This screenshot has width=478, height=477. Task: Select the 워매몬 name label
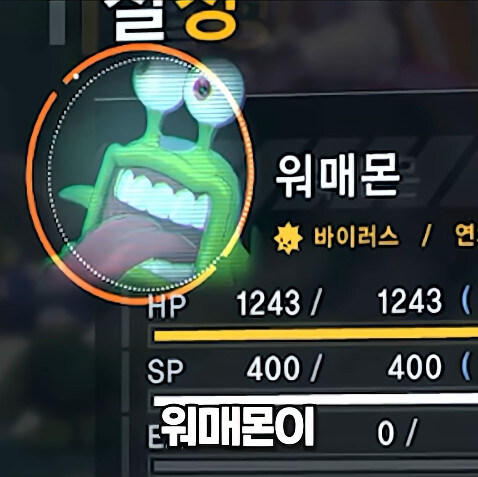click(337, 176)
